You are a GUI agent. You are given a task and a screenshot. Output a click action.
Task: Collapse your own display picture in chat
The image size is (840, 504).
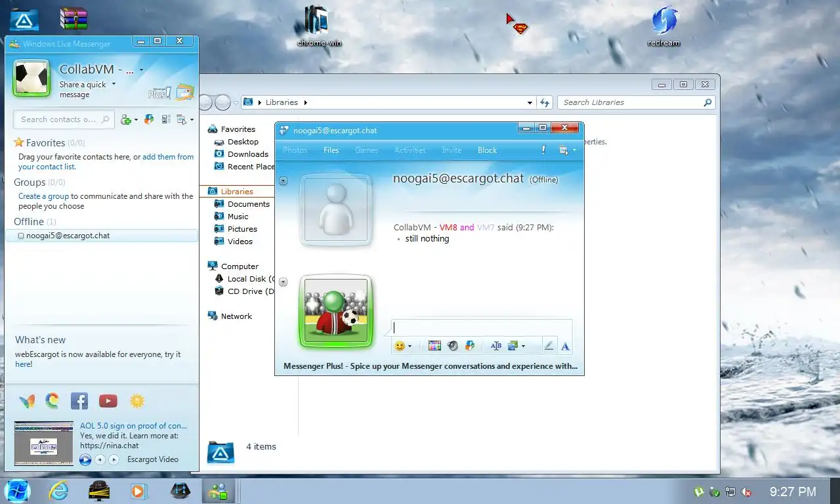[283, 282]
